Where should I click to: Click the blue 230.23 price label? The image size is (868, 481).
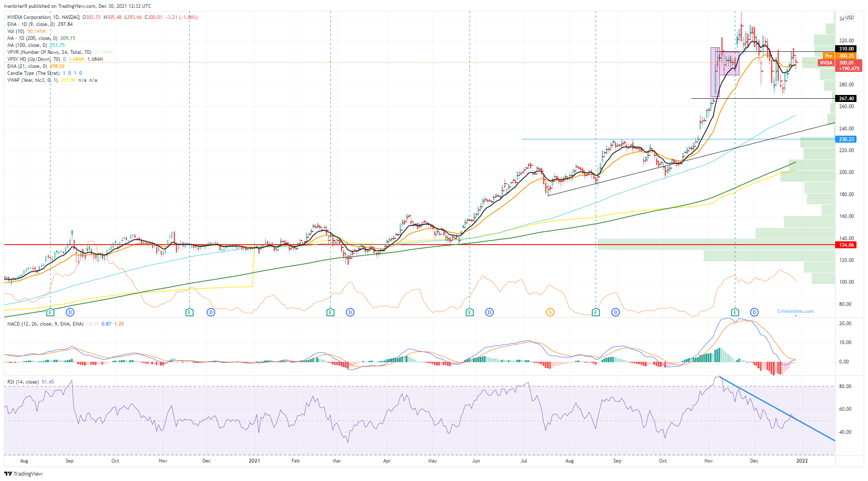coord(846,139)
